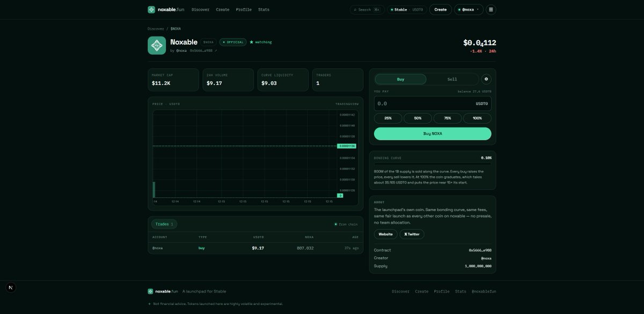The width and height of the screenshot is (644, 314).
Task: Open the Stable USDT0 network selector
Action: pyautogui.click(x=407, y=10)
